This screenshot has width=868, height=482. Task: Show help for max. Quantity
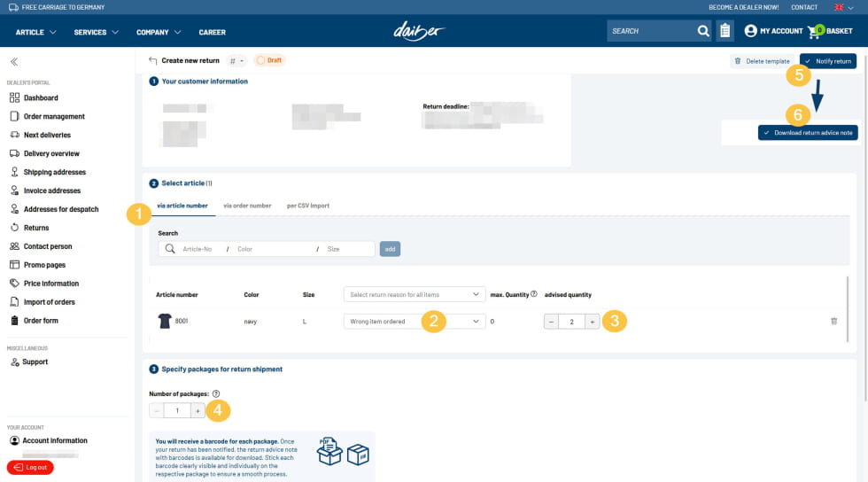click(x=533, y=294)
